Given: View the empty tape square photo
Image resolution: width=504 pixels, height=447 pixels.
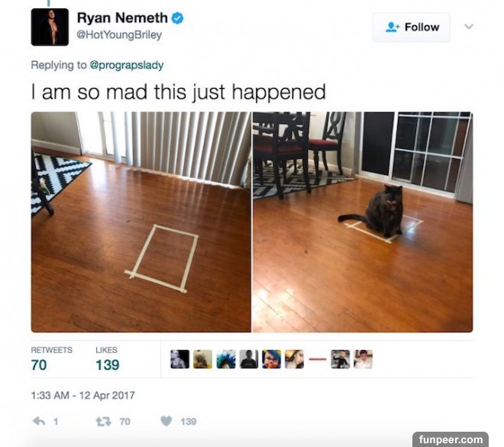Looking at the screenshot, I should pyautogui.click(x=141, y=222).
